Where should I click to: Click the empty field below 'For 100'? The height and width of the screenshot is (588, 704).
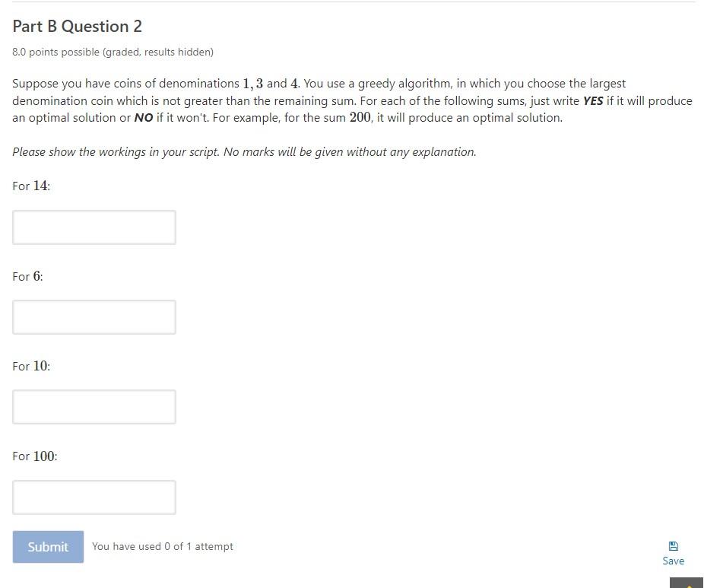[x=94, y=497]
